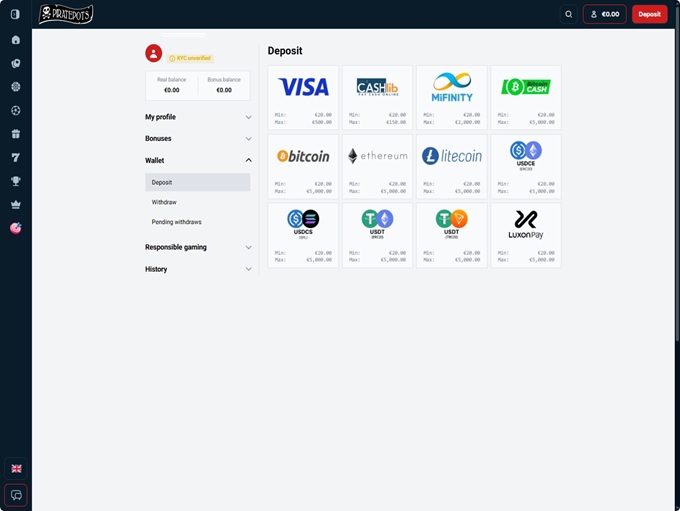Open the trophy tournaments icon

tap(16, 181)
